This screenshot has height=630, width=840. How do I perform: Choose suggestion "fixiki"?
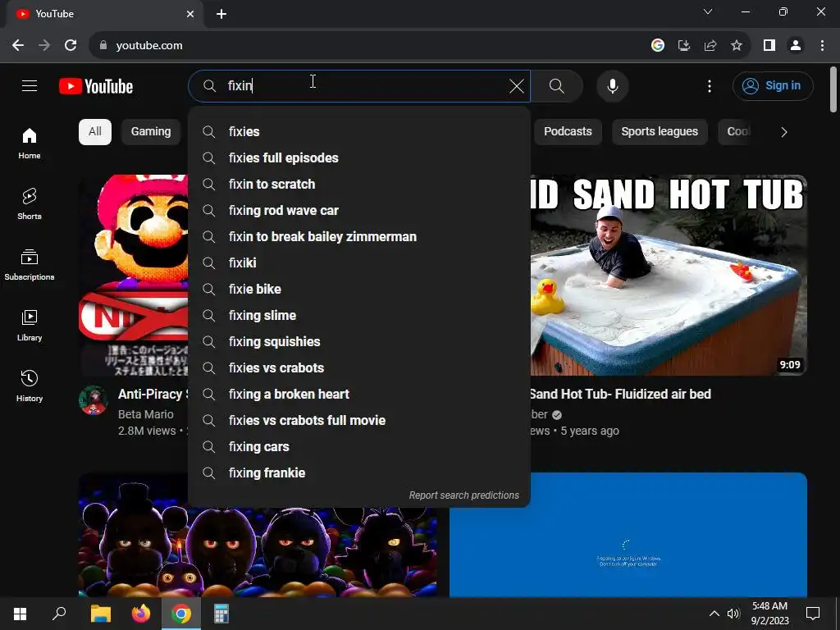(359, 263)
